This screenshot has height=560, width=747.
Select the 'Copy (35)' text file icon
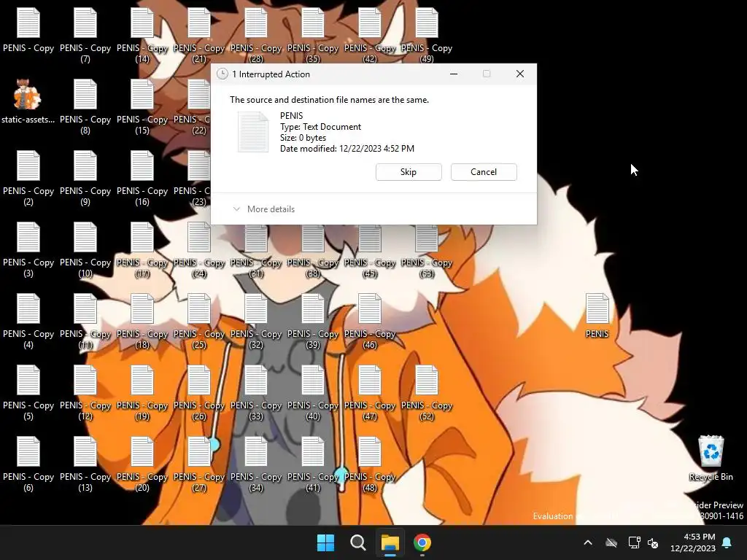(x=313, y=23)
